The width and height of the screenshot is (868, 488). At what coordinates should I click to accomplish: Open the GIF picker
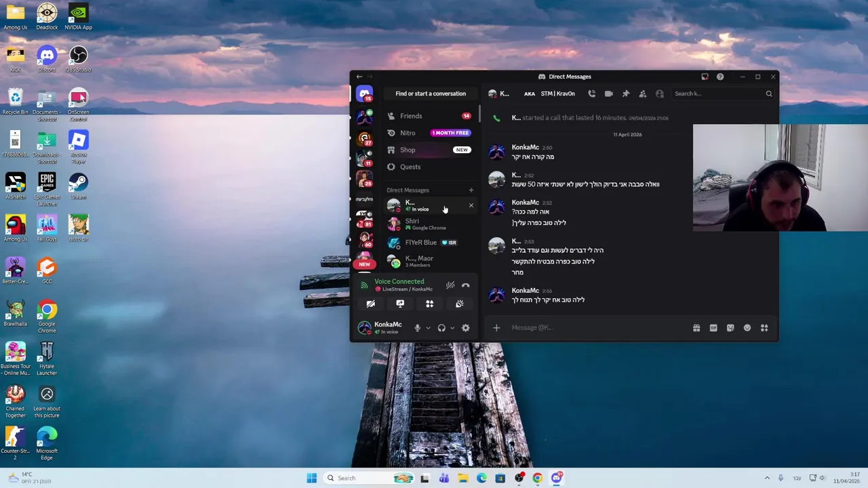click(713, 328)
